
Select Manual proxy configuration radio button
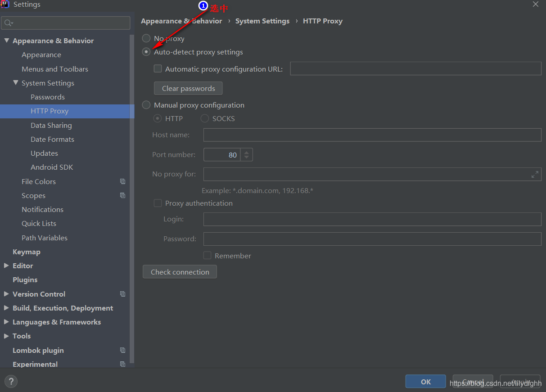[x=146, y=105]
